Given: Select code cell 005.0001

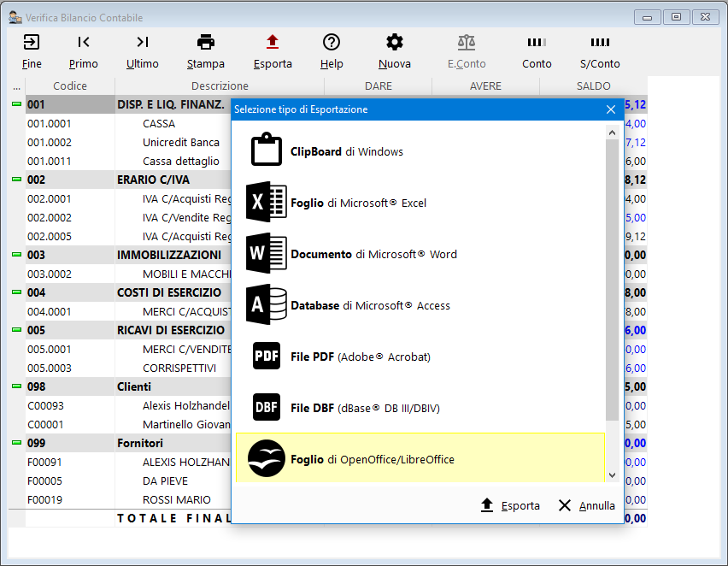Looking at the screenshot, I should pyautogui.click(x=70, y=350).
